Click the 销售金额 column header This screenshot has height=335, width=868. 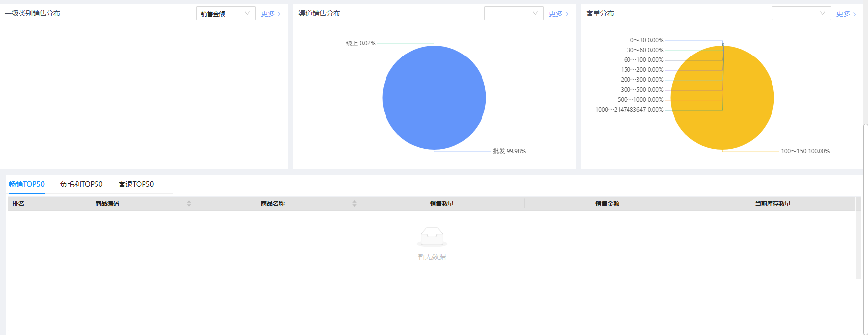(607, 204)
